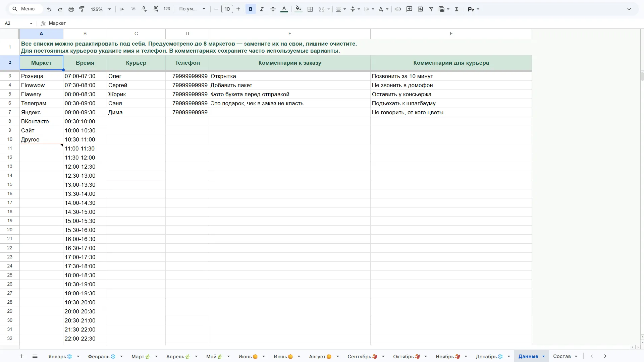The height and width of the screenshot is (362, 644).
Task: Increase decimal places icon
Action: (156, 9)
